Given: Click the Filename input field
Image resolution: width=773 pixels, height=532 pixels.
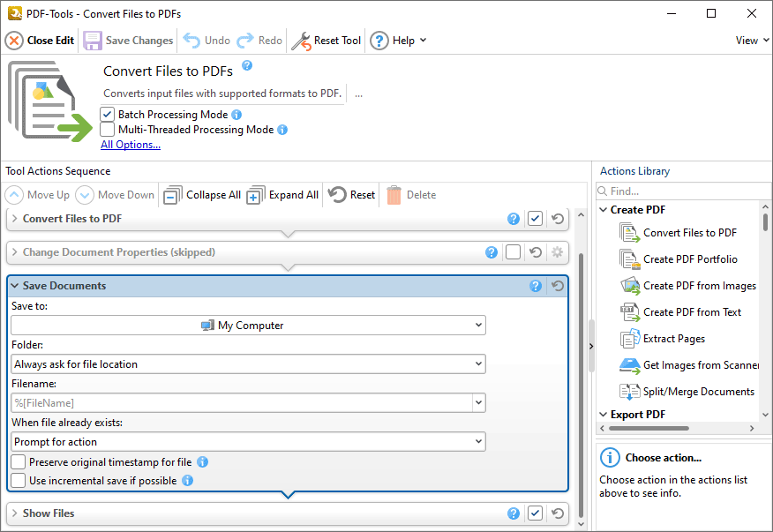Looking at the screenshot, I should [242, 403].
